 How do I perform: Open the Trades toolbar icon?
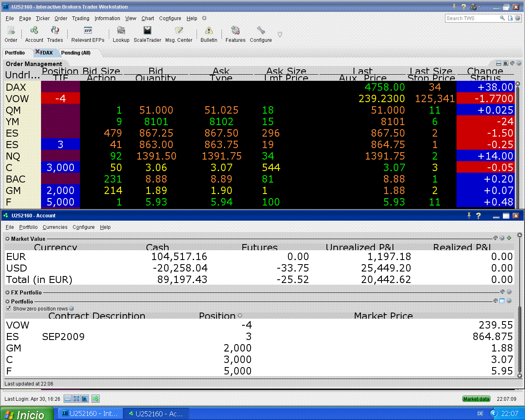(x=55, y=31)
